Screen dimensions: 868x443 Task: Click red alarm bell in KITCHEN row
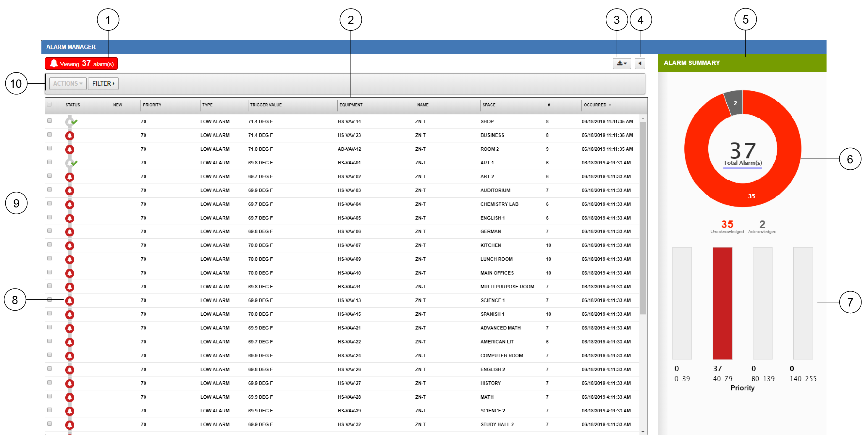click(70, 245)
